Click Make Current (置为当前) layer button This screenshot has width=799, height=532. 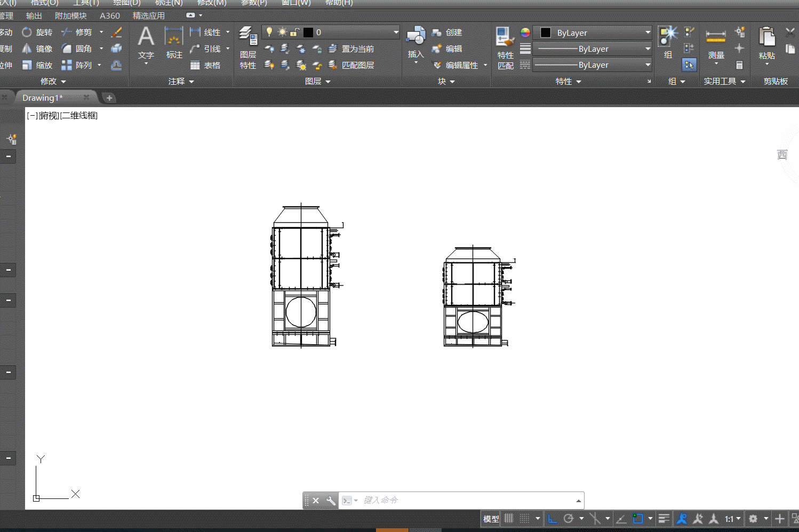[x=350, y=49]
